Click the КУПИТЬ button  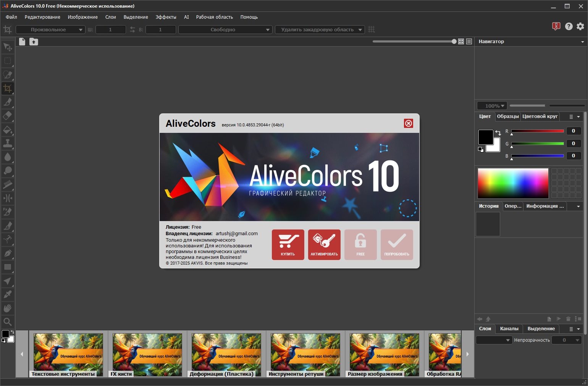(288, 245)
